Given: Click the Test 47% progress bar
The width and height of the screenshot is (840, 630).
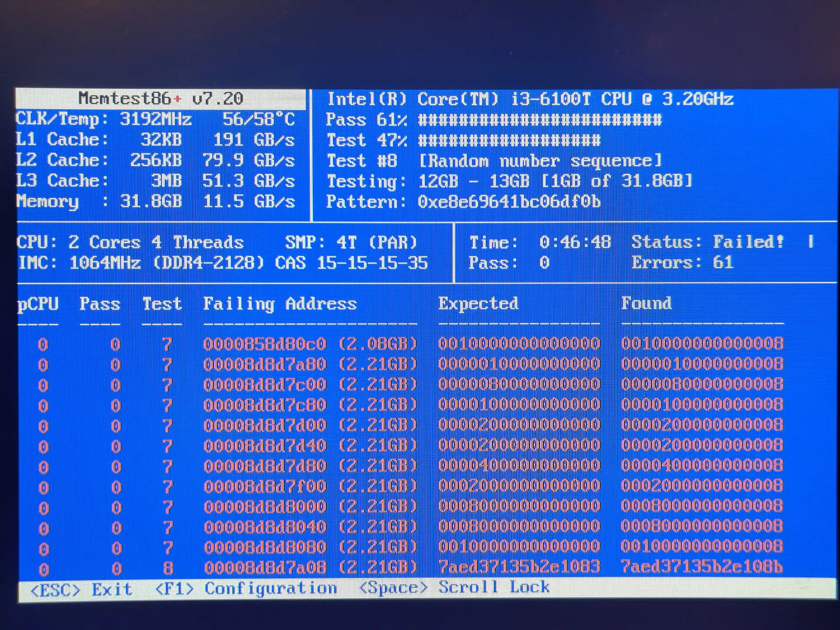Looking at the screenshot, I should (x=509, y=140).
